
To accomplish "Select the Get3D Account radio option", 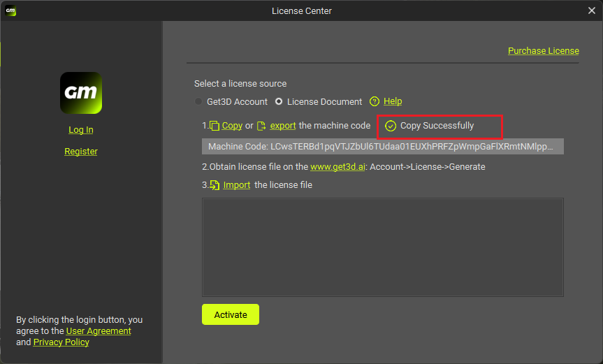I will tap(198, 102).
